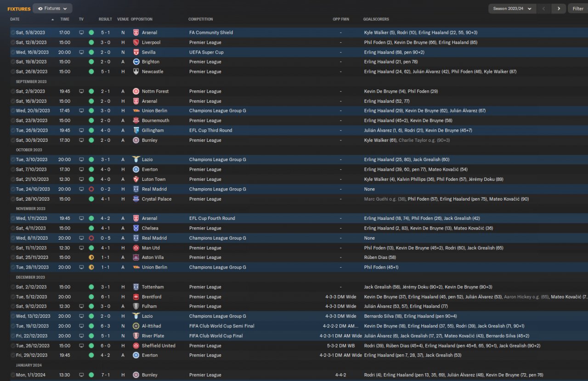The height and width of the screenshot is (381, 588).
Task: Click the Gillingham club badge
Action: [136, 130]
